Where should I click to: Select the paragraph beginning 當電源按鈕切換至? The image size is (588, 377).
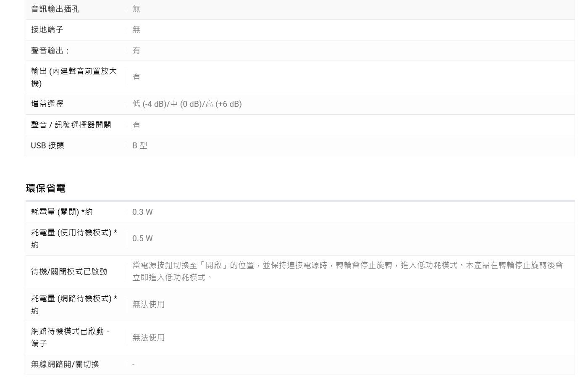point(348,272)
